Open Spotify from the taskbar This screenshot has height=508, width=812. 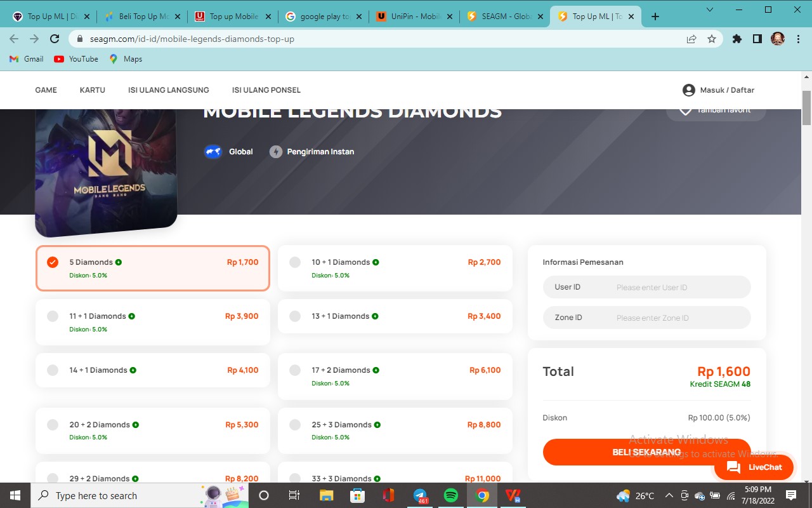coord(451,495)
